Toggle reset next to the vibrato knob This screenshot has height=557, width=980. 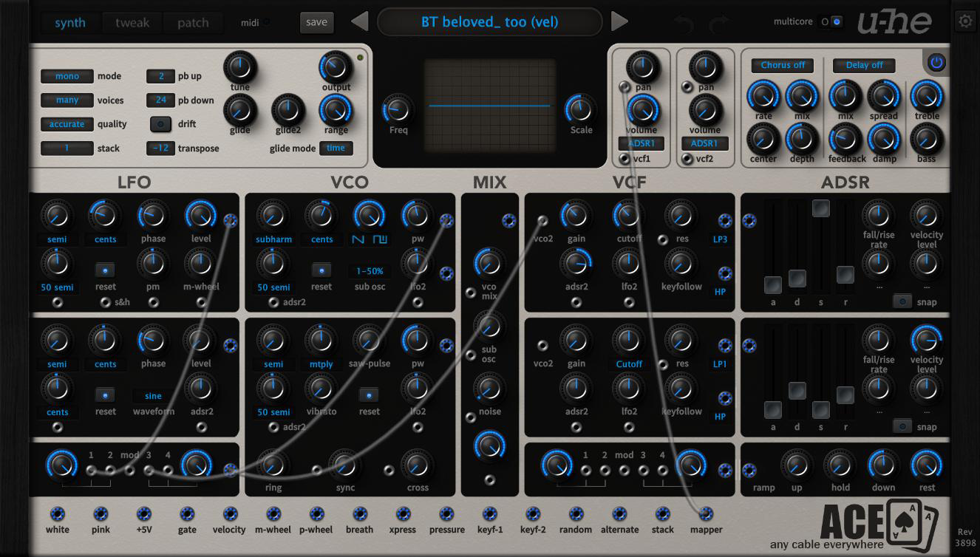pos(369,394)
